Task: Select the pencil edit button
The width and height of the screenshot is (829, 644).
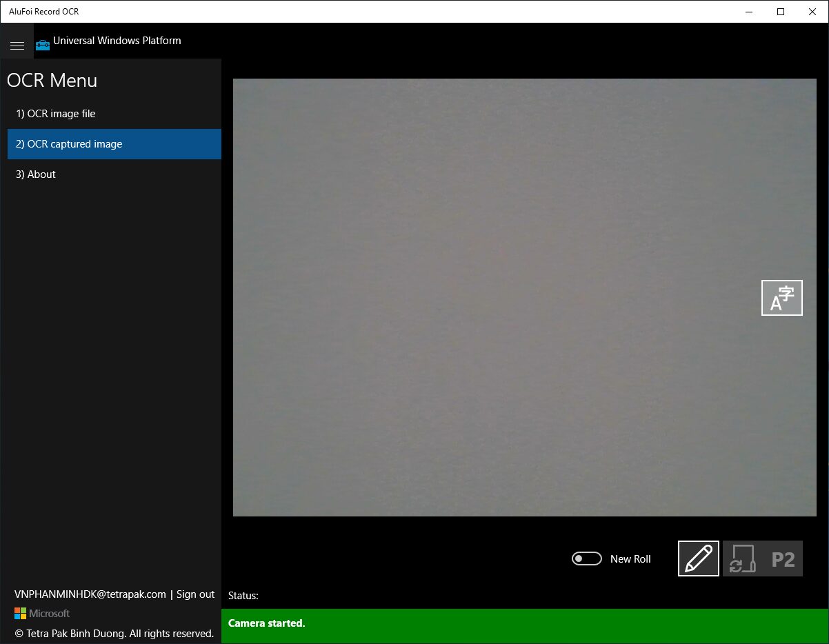Action: pyautogui.click(x=699, y=559)
